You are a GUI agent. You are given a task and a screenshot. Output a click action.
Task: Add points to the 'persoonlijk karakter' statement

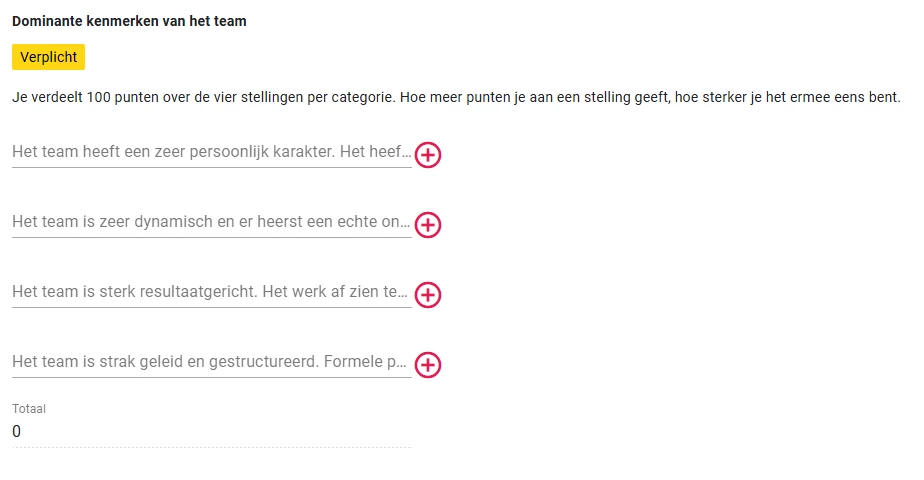428,155
